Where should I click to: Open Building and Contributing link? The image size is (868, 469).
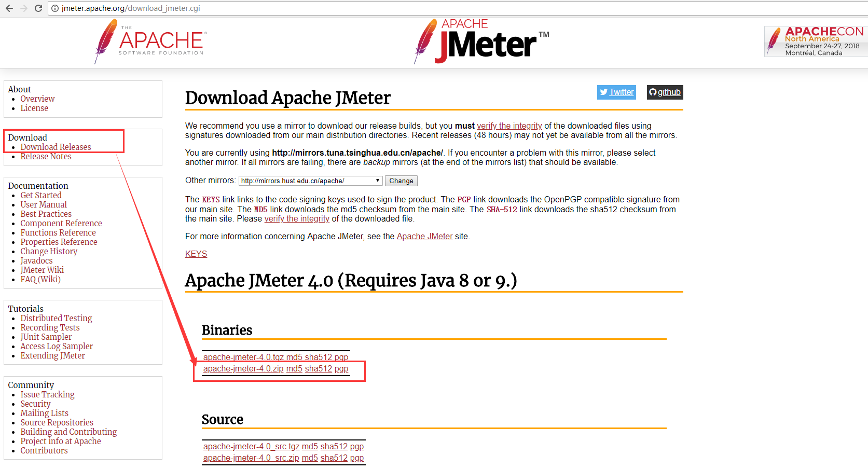(68, 432)
